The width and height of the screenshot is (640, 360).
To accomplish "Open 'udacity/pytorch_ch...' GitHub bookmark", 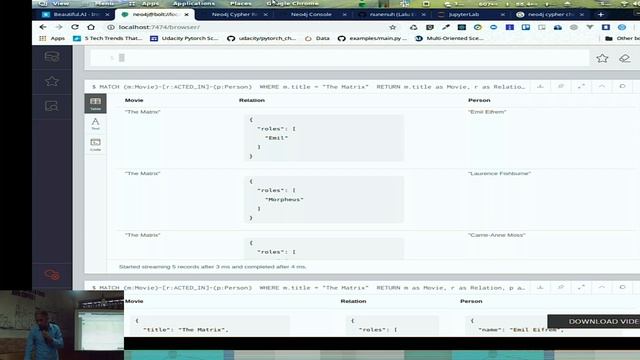I will (x=262, y=38).
